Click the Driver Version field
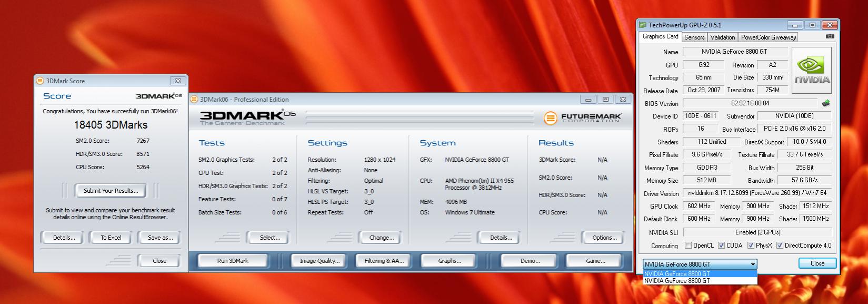This screenshot has width=868, height=304. [x=757, y=193]
